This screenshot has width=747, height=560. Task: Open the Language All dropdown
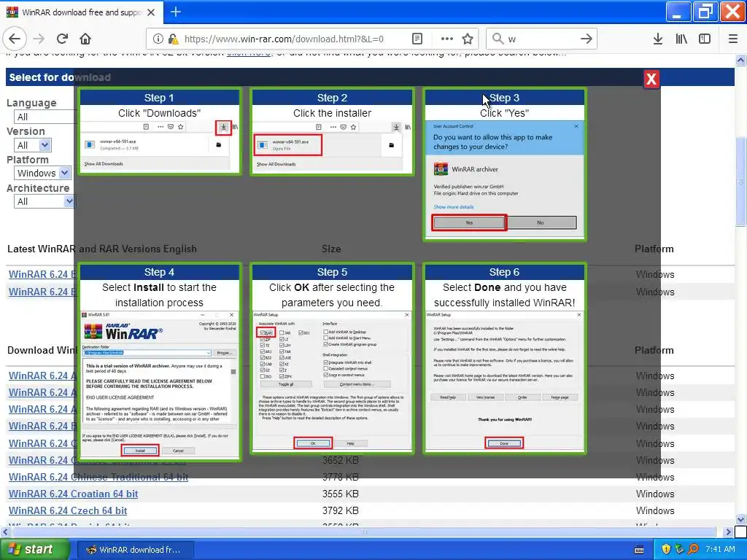point(45,117)
